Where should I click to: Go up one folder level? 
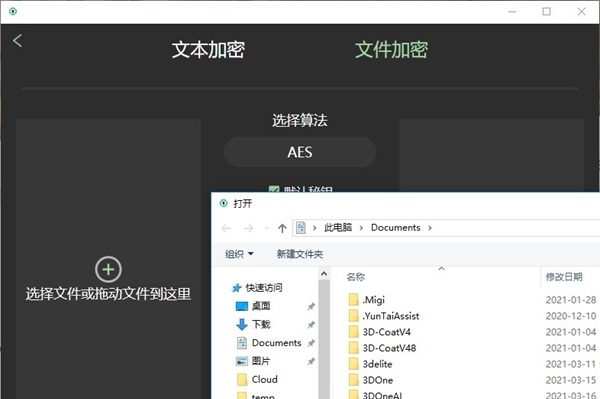282,228
